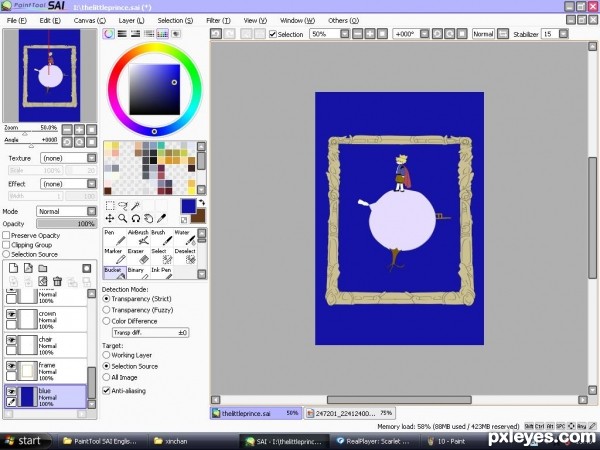The height and width of the screenshot is (450, 600).
Task: Select the Marker tool
Action: click(x=115, y=256)
